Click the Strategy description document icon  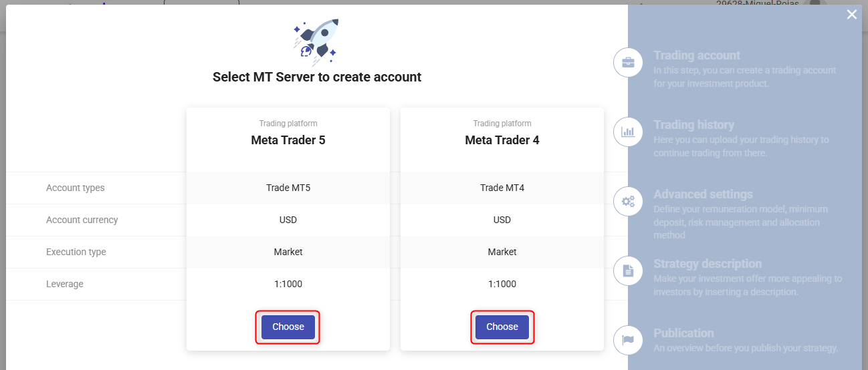coord(628,271)
